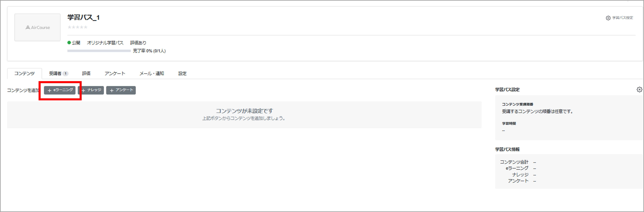Click the 学習パス_1 title

coord(84,18)
